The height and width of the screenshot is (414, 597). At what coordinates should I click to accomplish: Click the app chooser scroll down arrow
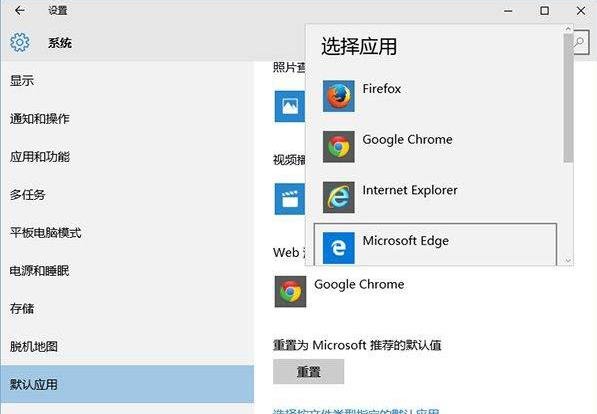point(568,261)
